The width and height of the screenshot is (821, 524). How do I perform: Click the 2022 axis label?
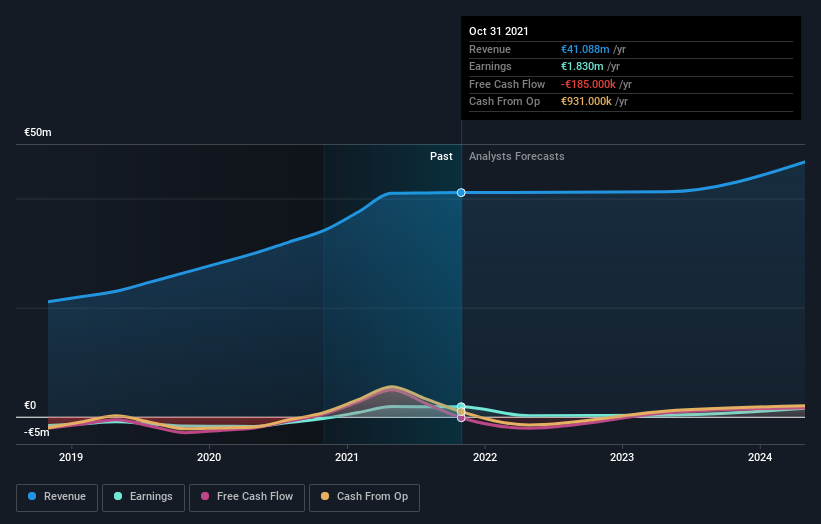(x=485, y=457)
